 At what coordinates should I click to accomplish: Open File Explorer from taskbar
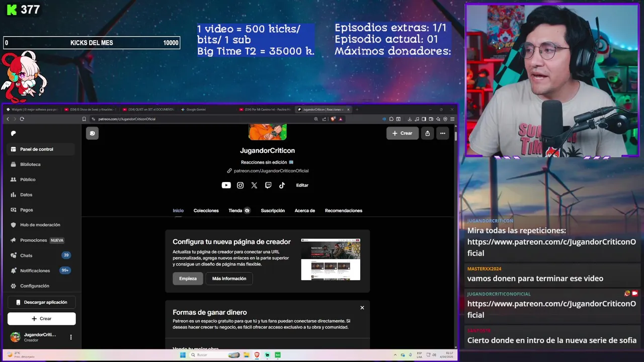pos(247,355)
